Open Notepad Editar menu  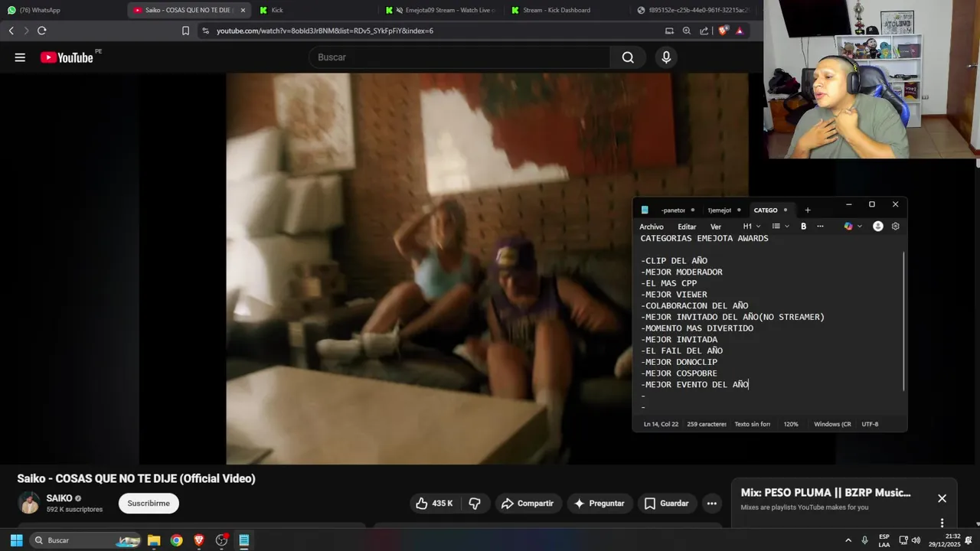pos(687,227)
